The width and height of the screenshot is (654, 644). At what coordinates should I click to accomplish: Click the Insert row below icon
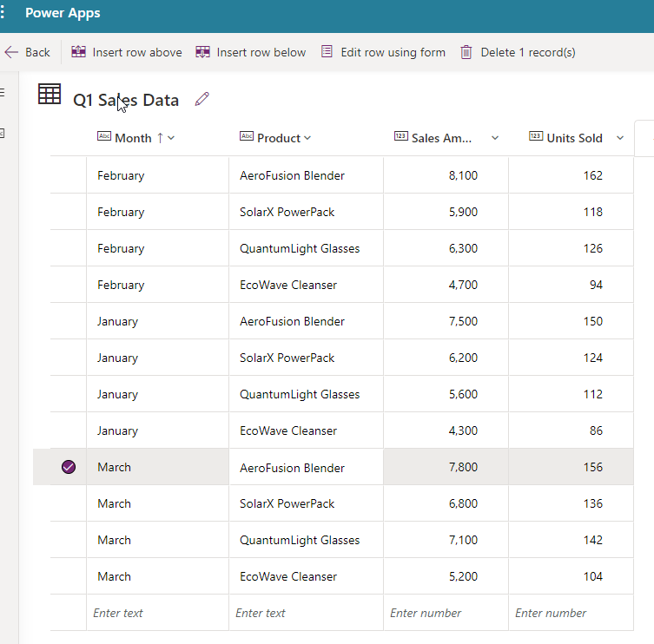coord(202,52)
